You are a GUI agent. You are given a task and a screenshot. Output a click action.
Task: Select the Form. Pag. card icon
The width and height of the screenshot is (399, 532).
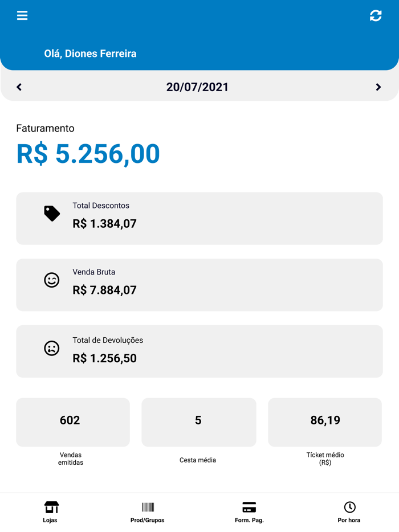pyautogui.click(x=249, y=506)
